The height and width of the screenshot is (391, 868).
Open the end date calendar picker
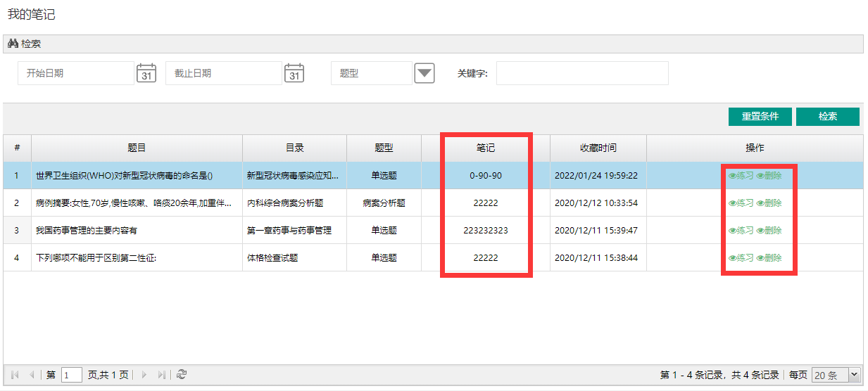294,73
